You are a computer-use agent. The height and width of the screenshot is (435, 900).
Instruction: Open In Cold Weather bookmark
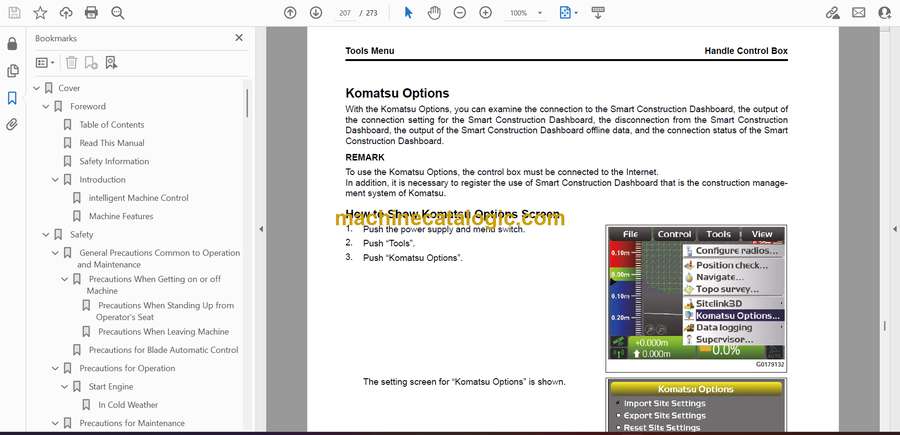click(x=127, y=405)
